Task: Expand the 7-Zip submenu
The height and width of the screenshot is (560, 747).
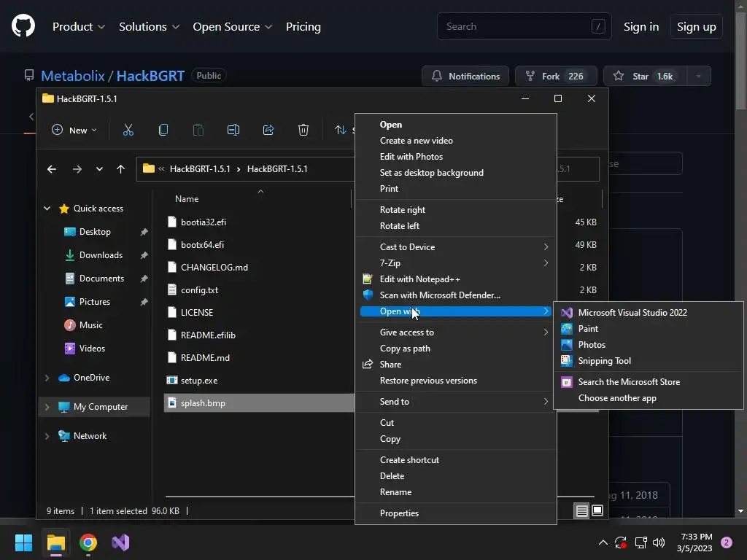Action: pyautogui.click(x=456, y=264)
